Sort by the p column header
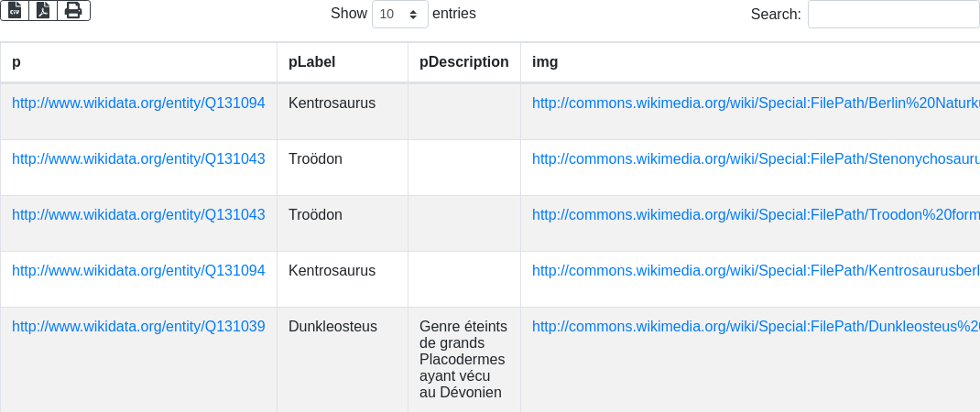 (16, 62)
